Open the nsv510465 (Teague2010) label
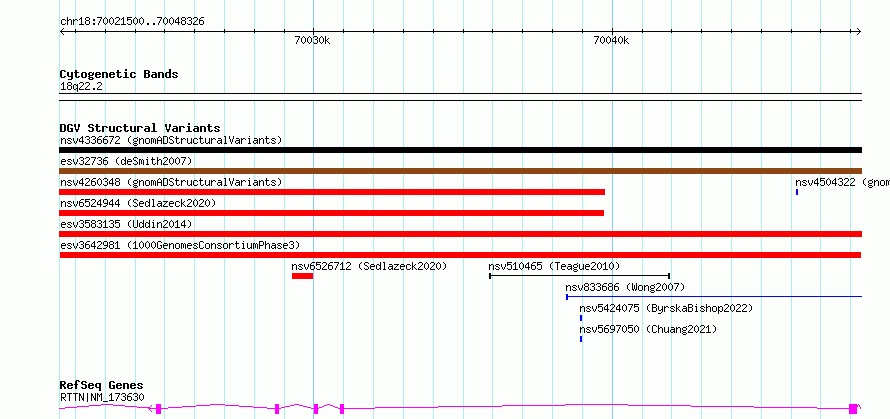890x419 pixels. (554, 266)
